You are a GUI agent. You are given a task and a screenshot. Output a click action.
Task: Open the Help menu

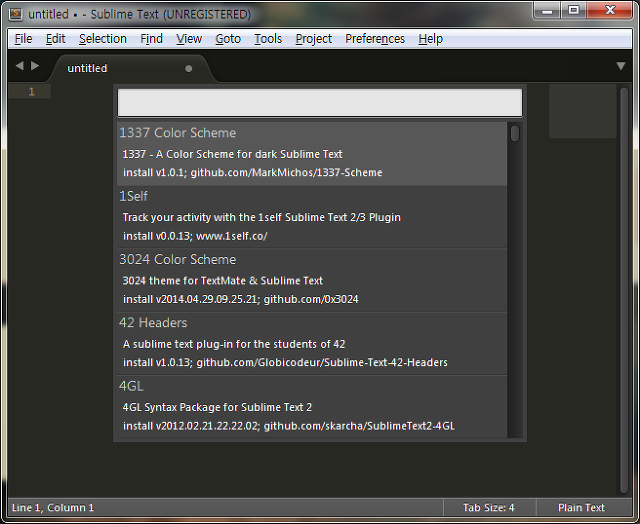pyautogui.click(x=431, y=39)
